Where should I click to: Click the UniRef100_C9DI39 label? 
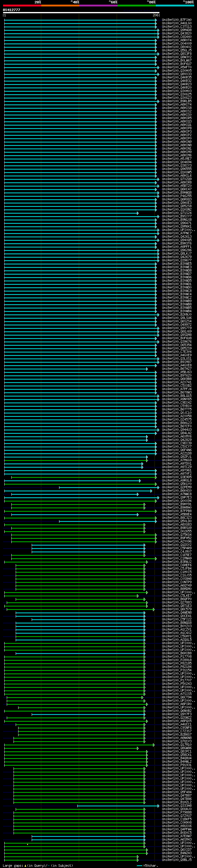pos(177,443)
